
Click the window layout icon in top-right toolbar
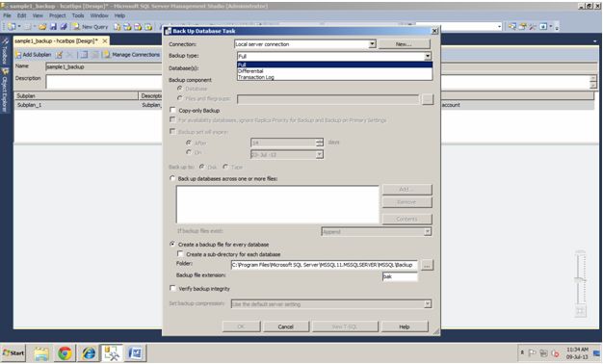[x=543, y=27]
